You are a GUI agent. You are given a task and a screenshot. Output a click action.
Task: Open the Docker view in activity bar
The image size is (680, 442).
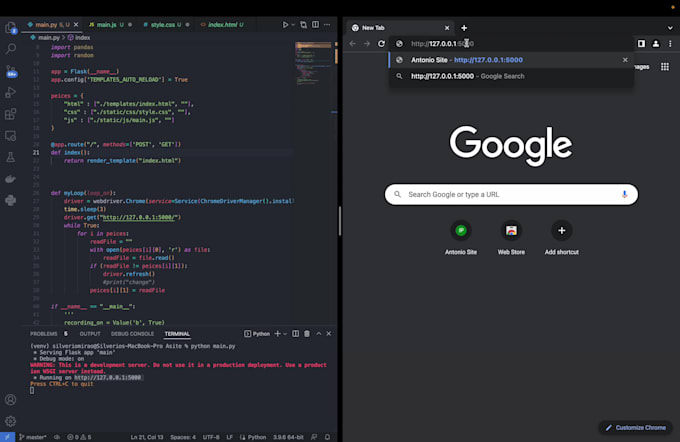tap(10, 179)
